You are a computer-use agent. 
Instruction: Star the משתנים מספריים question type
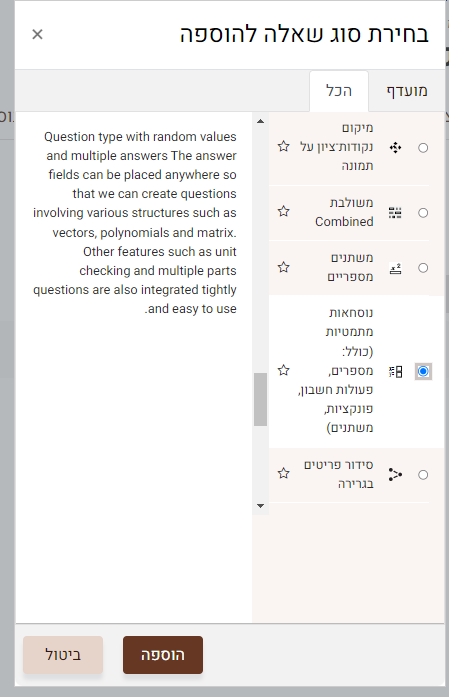click(284, 267)
